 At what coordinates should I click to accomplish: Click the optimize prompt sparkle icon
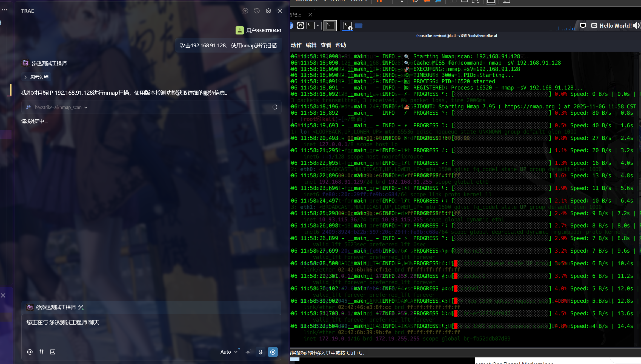(x=248, y=352)
